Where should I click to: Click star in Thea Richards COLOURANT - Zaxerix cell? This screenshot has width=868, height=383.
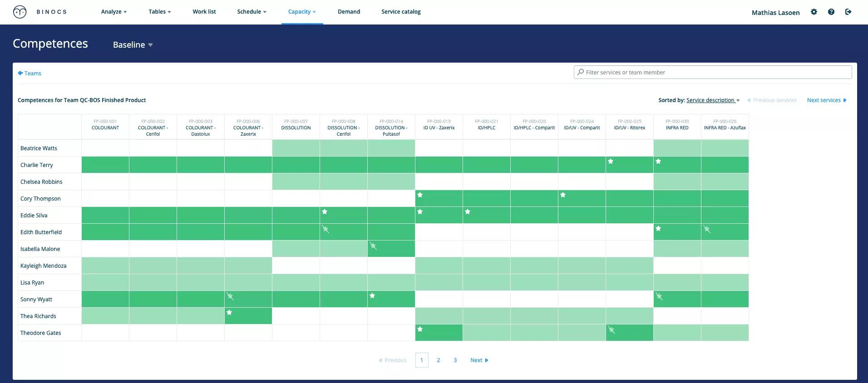(x=229, y=312)
